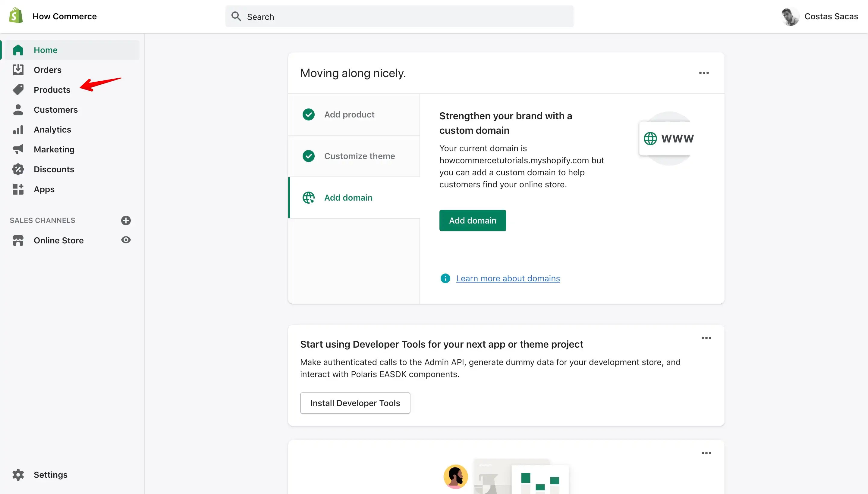This screenshot has width=868, height=494.
Task: Open more options on the bottom card
Action: [706, 453]
